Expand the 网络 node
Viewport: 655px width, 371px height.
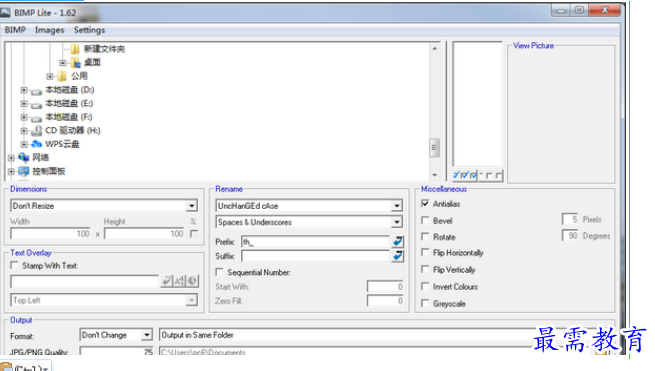point(11,158)
